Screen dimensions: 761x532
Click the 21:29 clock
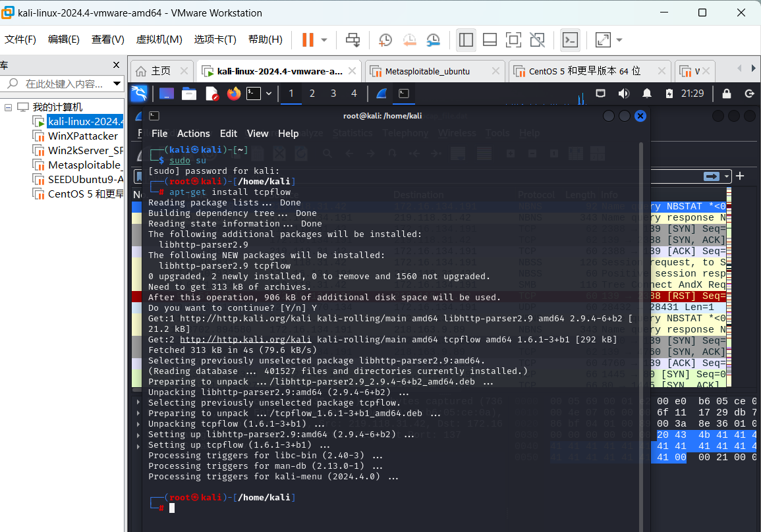tap(692, 93)
